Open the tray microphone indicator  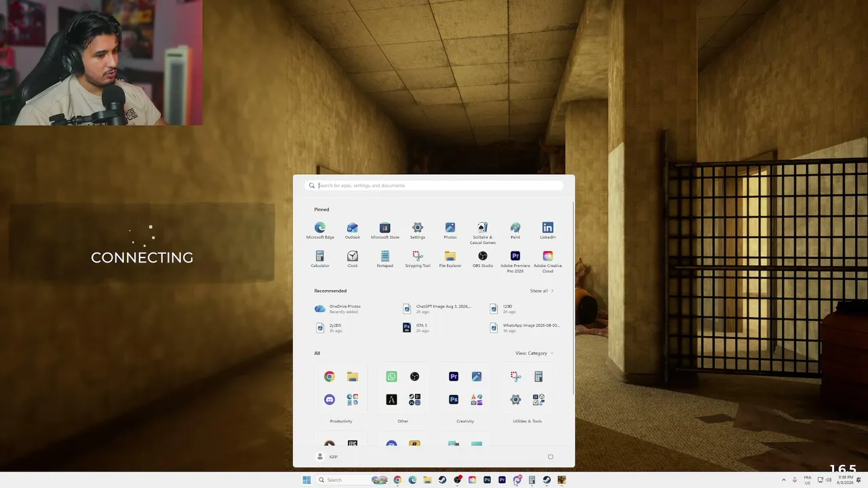point(795,480)
